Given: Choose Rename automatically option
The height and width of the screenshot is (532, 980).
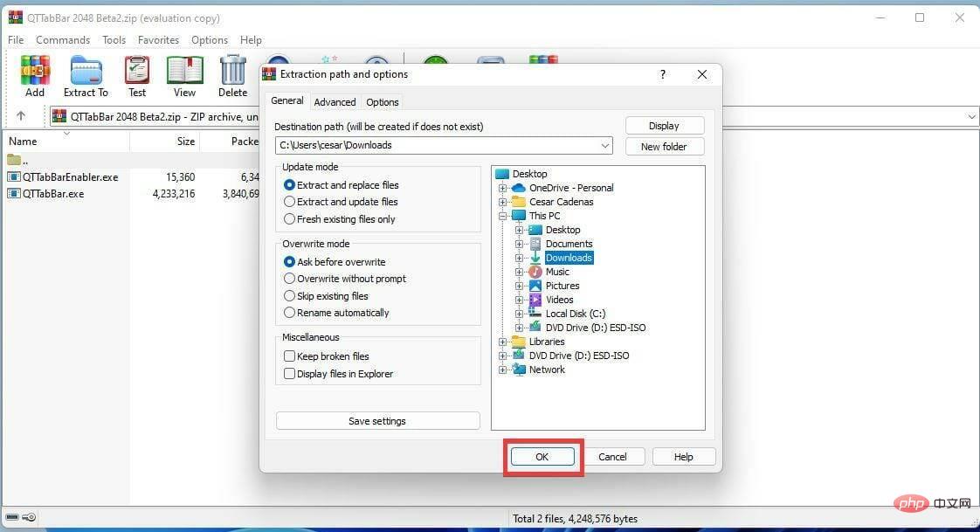Looking at the screenshot, I should (x=336, y=313).
